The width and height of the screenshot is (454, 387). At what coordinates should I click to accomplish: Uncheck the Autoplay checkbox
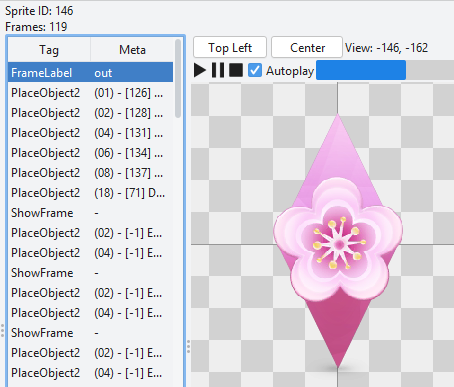tap(255, 70)
